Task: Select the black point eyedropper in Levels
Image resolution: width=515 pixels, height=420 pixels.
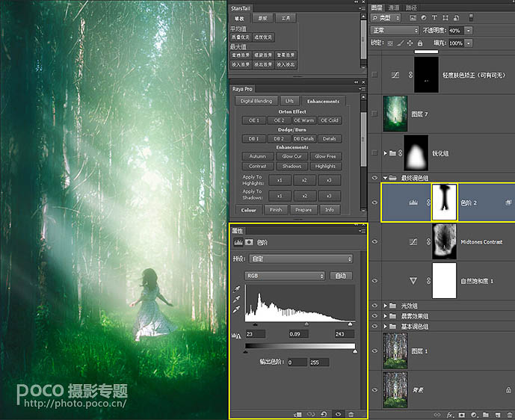Action: click(236, 289)
